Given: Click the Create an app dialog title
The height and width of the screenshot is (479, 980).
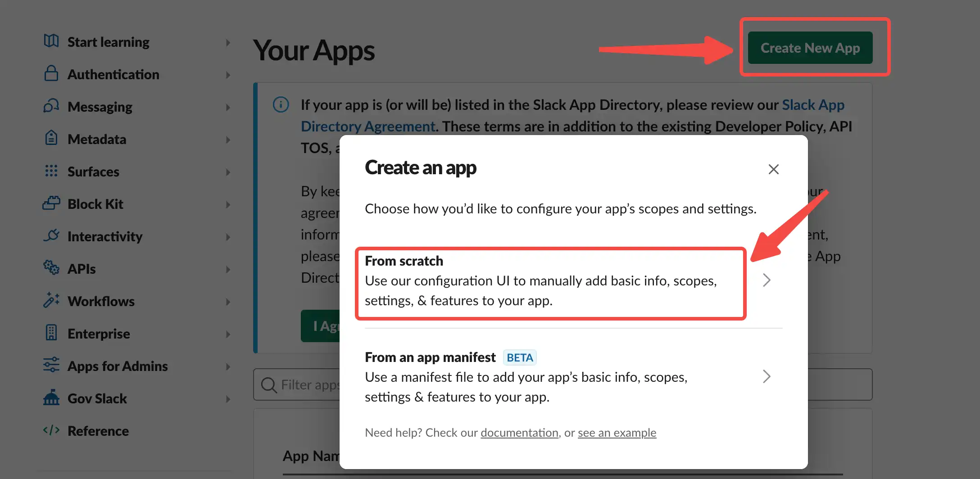Looking at the screenshot, I should (421, 167).
